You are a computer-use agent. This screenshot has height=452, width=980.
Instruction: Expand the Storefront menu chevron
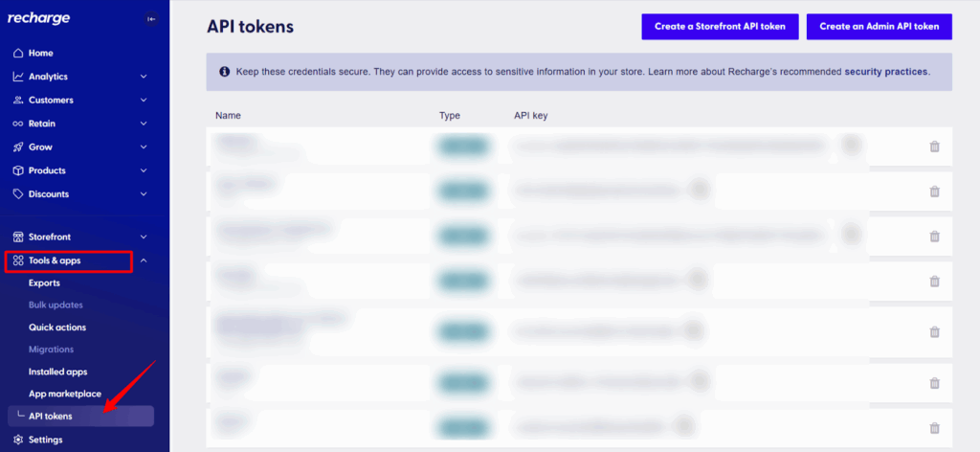coord(144,237)
